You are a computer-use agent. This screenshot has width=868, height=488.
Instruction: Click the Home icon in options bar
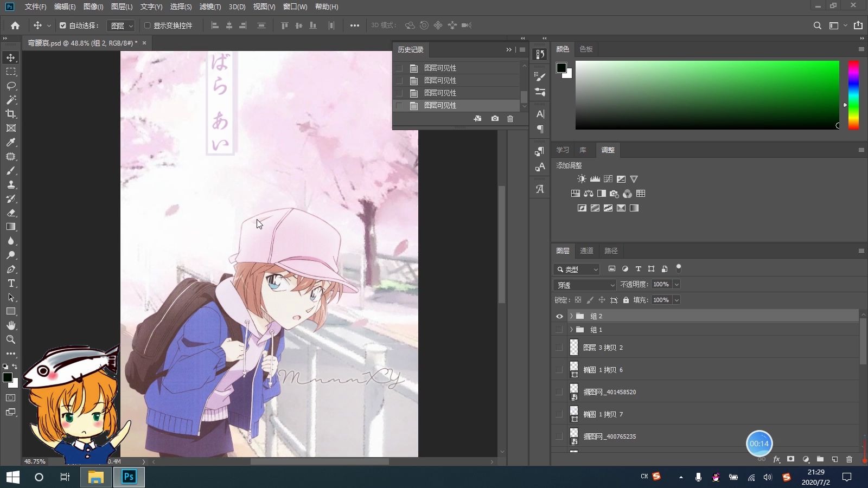point(15,25)
